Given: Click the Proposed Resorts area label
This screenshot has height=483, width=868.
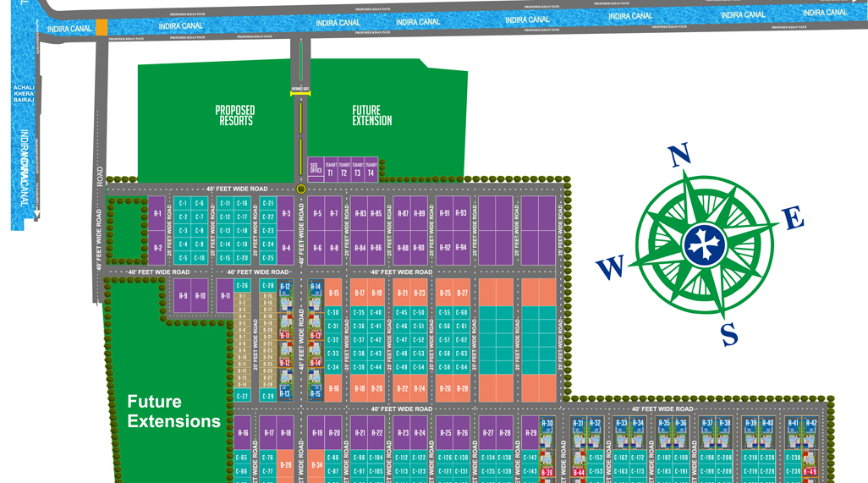Looking at the screenshot, I should (235, 116).
